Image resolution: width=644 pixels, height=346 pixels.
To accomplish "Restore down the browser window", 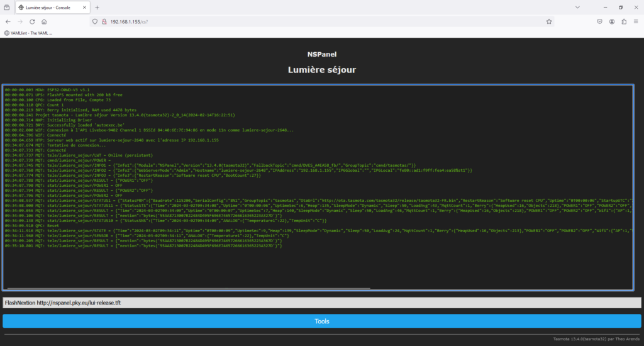I will (x=621, y=8).
